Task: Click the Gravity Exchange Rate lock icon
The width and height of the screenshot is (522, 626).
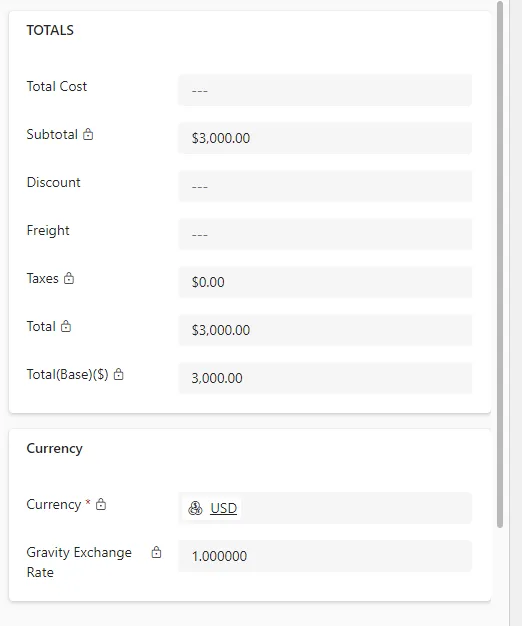Action: pos(156,552)
